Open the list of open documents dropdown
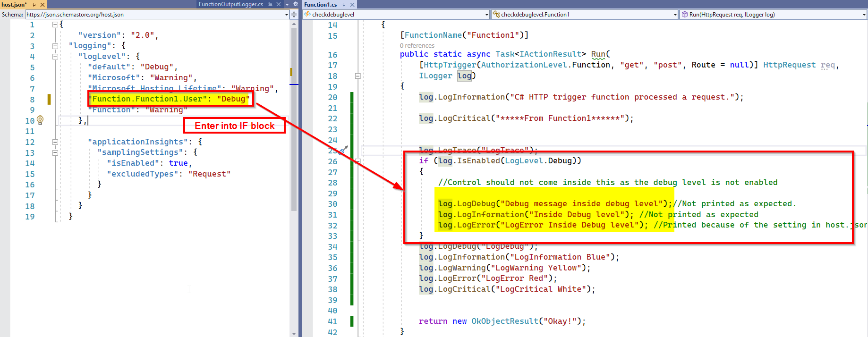Viewport: 868px width, 337px height. [287, 4]
